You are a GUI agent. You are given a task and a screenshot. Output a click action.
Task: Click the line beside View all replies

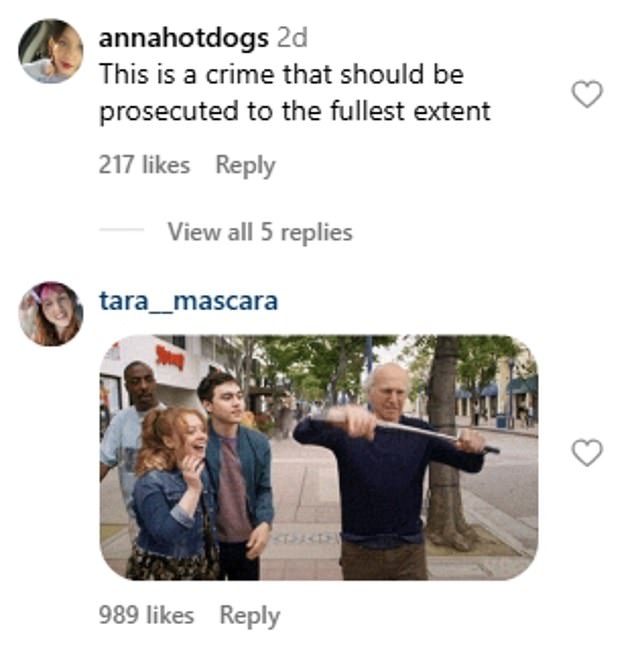click(122, 230)
